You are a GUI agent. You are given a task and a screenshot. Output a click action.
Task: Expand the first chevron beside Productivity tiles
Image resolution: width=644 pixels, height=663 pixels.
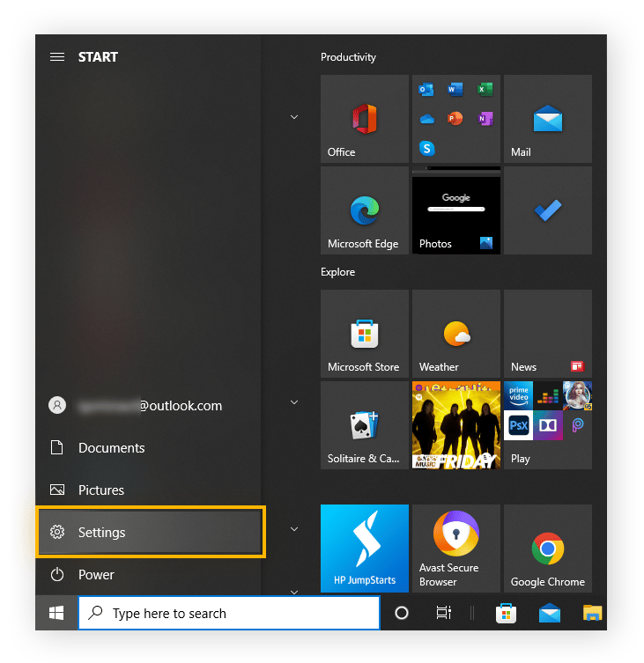pos(294,117)
